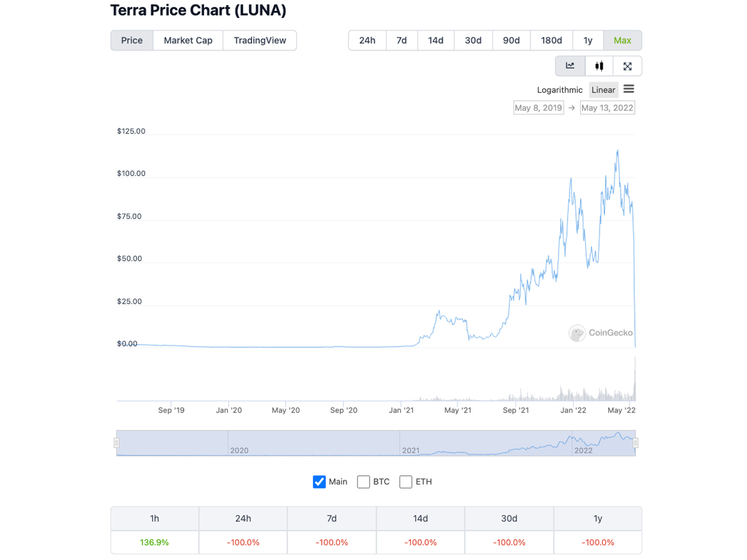Uncheck the Main checkbox
Image resolution: width=747 pixels, height=560 pixels.
click(x=319, y=482)
